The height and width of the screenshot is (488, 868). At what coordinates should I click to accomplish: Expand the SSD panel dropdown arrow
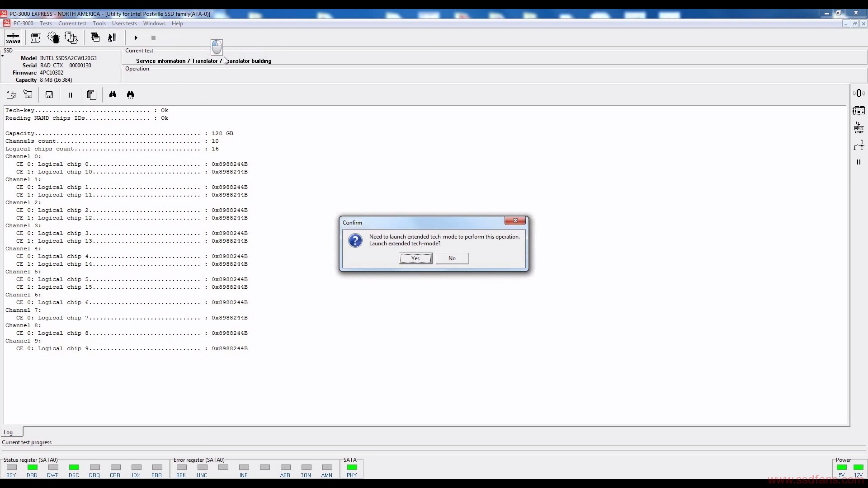pyautogui.click(x=3, y=56)
